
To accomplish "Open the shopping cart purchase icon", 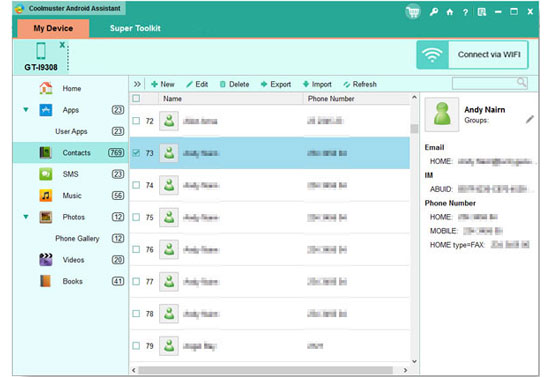I will [413, 12].
